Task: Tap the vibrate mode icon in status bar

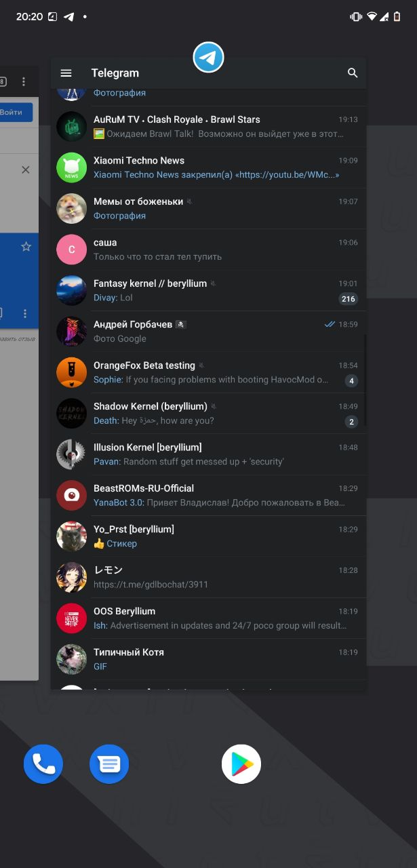Action: click(x=356, y=16)
